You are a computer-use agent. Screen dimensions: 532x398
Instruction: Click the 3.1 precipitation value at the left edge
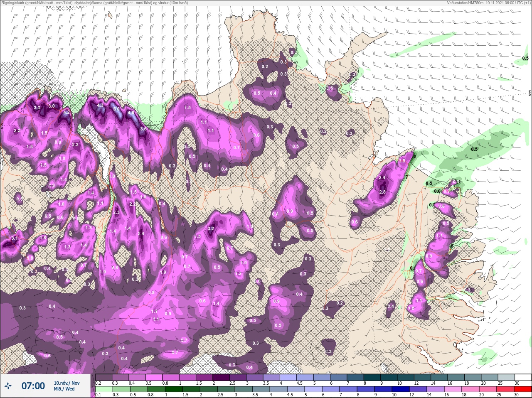(15, 238)
